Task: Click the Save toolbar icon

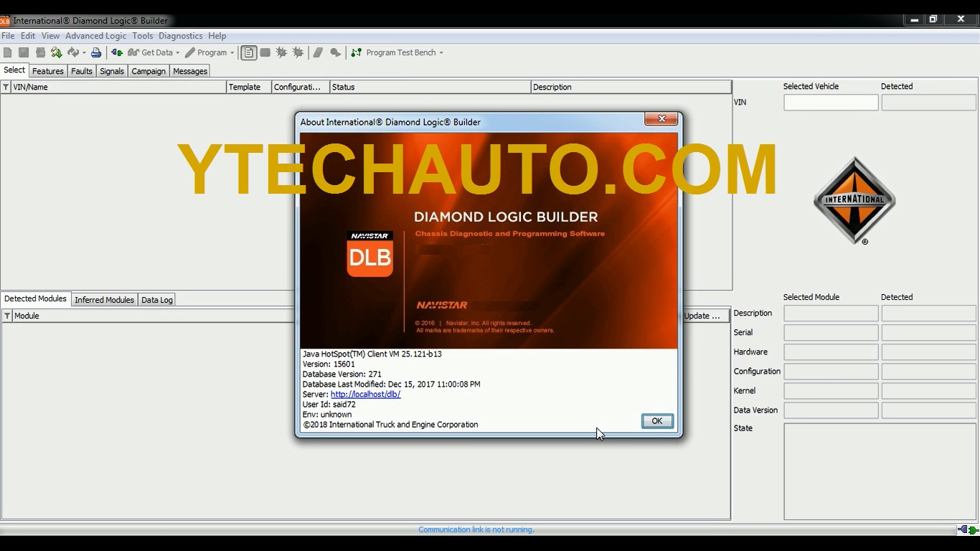Action: (24, 52)
